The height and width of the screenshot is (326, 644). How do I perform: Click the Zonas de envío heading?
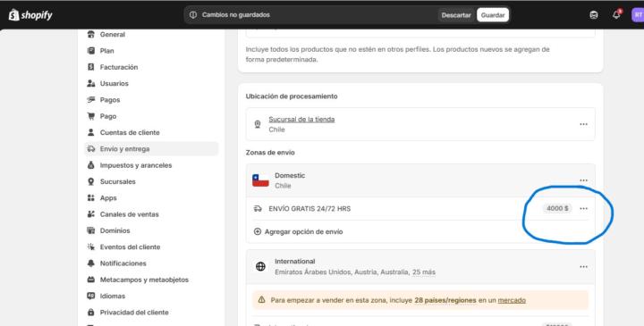pos(270,153)
